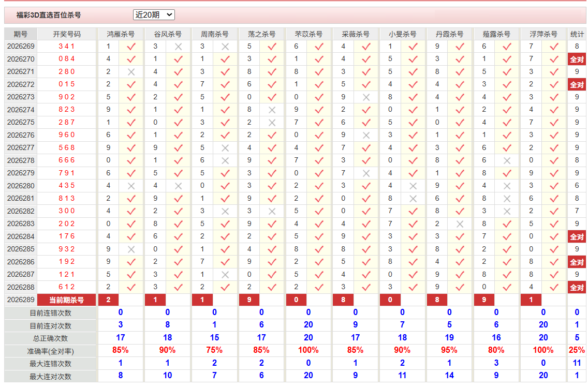Click the X mark for 采薇杀号 in row 2026273

pyautogui.click(x=366, y=97)
